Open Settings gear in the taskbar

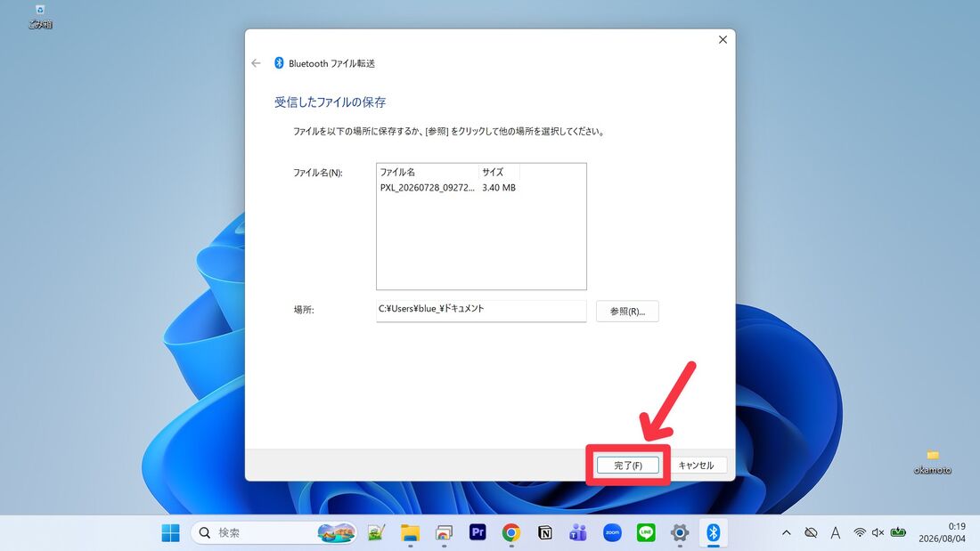[x=680, y=533]
